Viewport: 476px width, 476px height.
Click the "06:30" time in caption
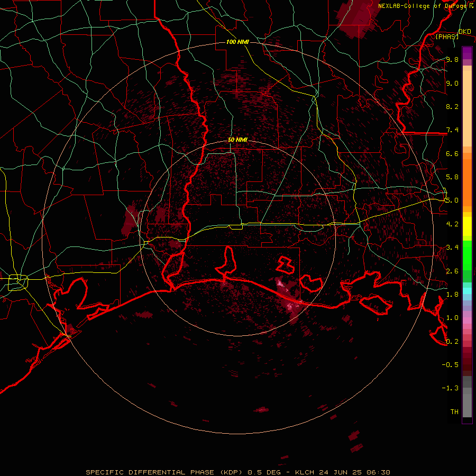(x=378, y=472)
